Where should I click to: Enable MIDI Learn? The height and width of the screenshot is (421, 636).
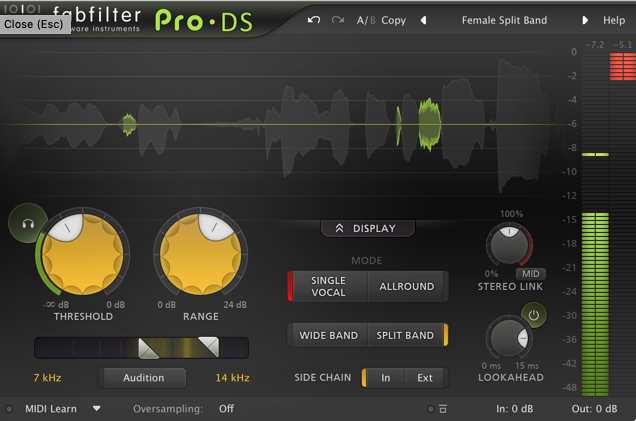coord(51,409)
